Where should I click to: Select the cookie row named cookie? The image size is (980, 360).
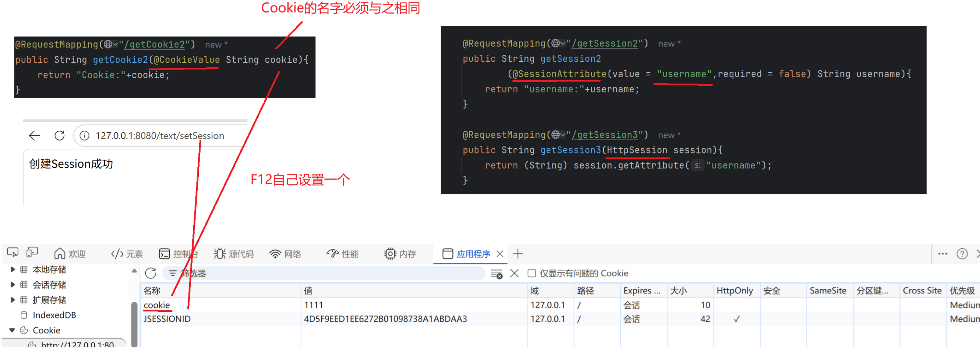click(560, 305)
